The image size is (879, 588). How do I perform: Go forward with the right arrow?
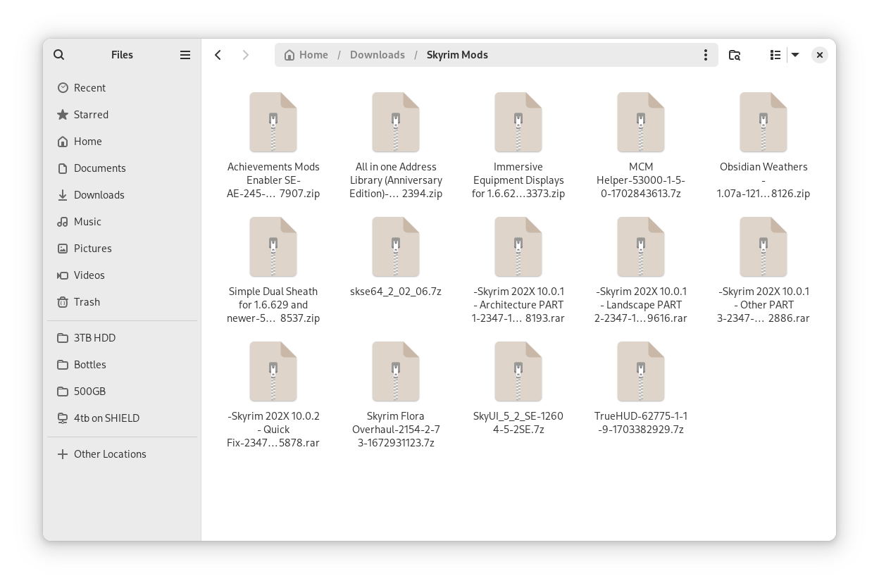246,55
